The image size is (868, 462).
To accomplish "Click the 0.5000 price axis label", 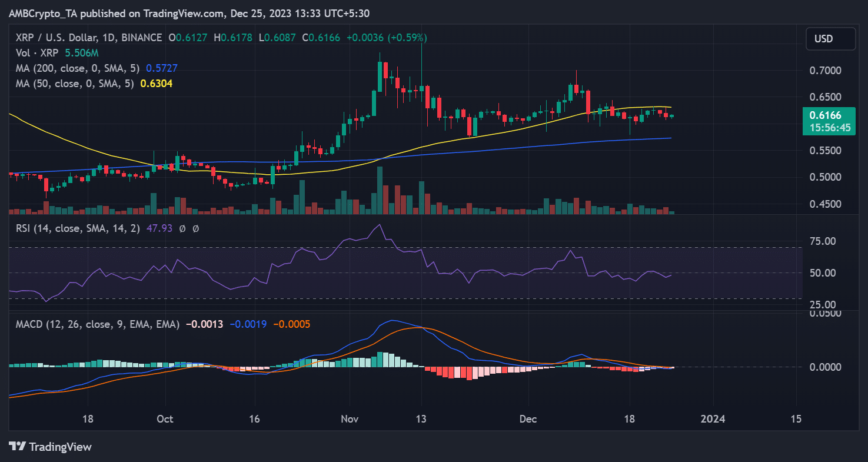I will (x=827, y=177).
